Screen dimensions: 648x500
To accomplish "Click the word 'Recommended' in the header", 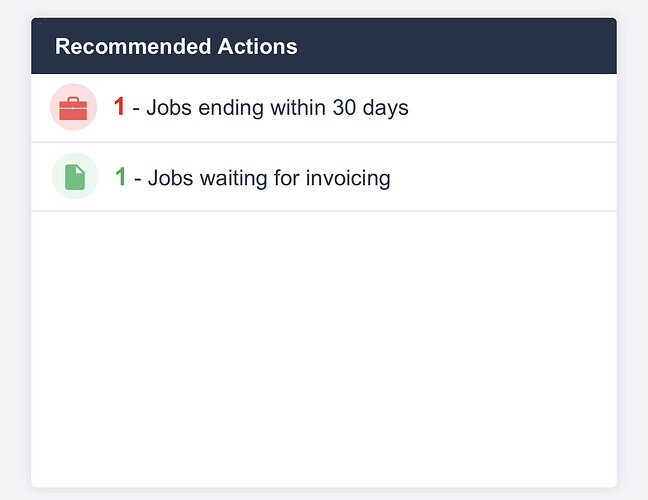I will coord(133,46).
